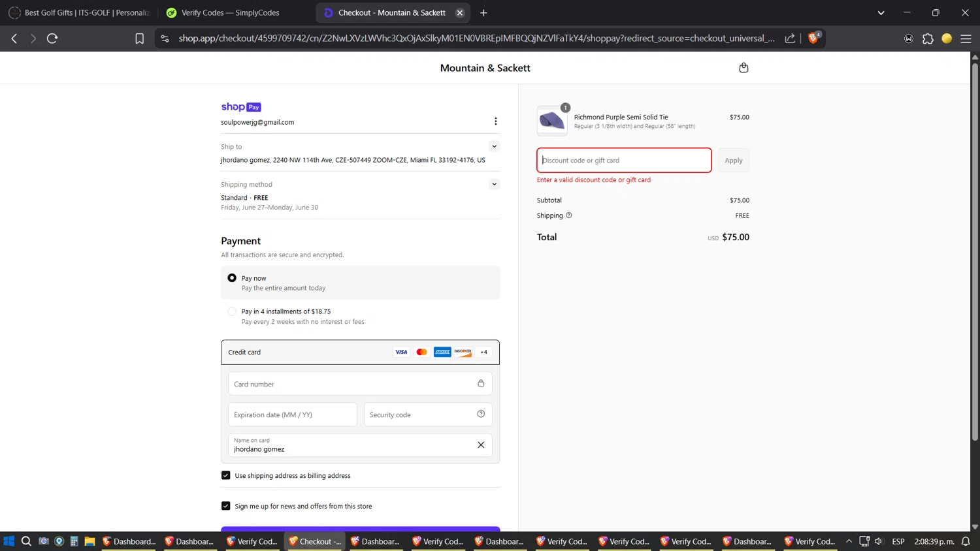Open the Shop Pay account options menu

[496, 121]
